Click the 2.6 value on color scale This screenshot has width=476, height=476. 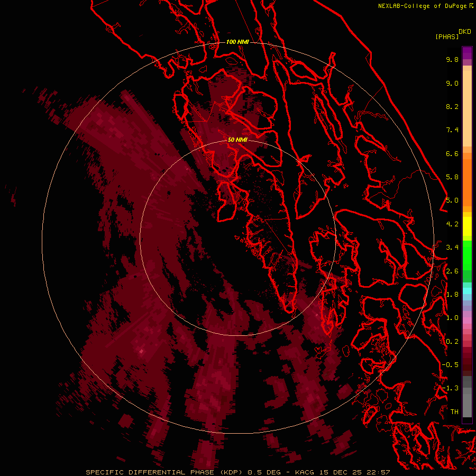pyautogui.click(x=452, y=271)
